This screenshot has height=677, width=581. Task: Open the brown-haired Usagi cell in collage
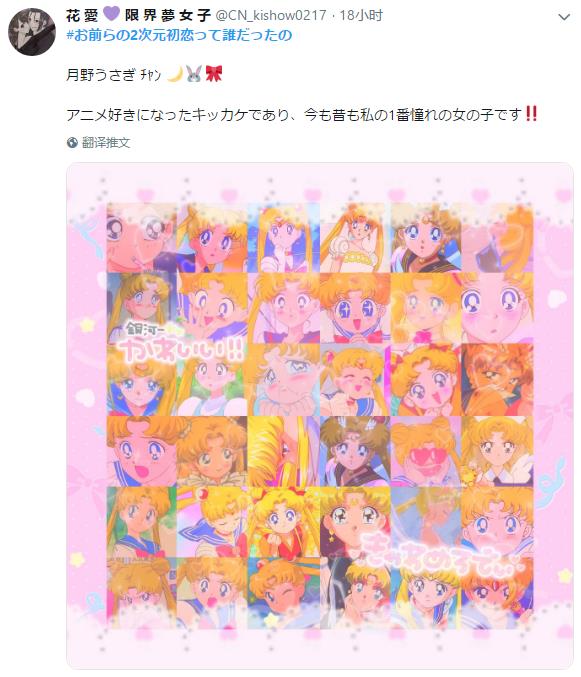[355, 451]
